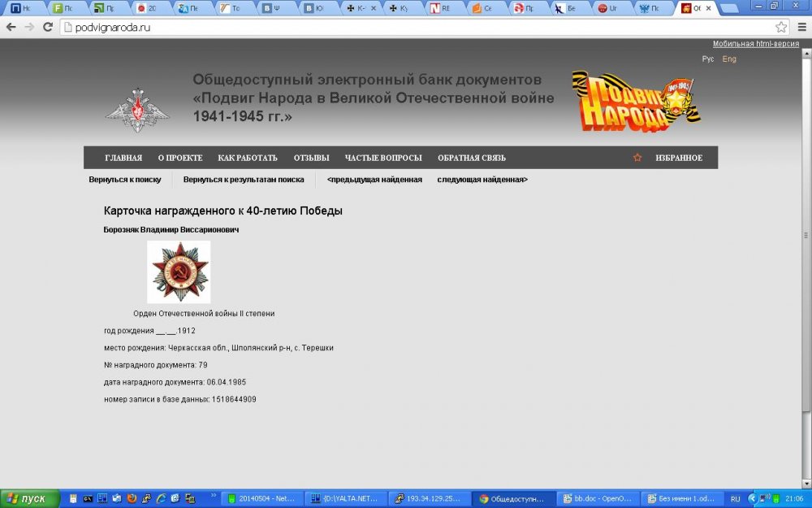The height and width of the screenshot is (508, 812).
Task: Click the RU keyboard language indicator
Action: click(x=736, y=499)
